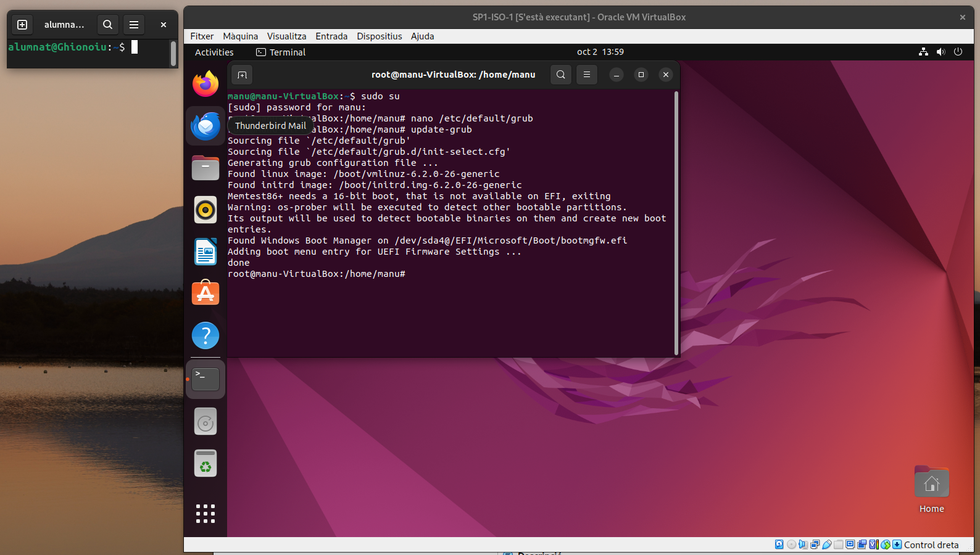Click the guest terminal vertical scrollbar
The height and width of the screenshot is (555, 980).
[676, 222]
